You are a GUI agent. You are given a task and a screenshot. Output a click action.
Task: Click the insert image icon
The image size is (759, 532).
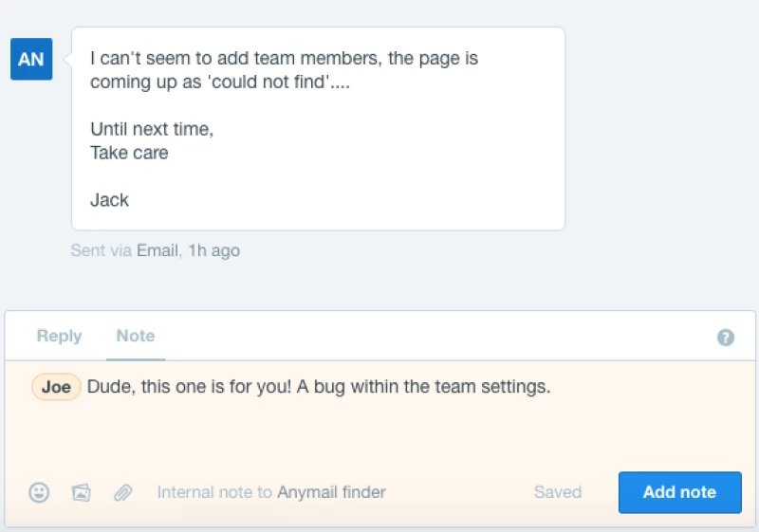[x=81, y=492]
